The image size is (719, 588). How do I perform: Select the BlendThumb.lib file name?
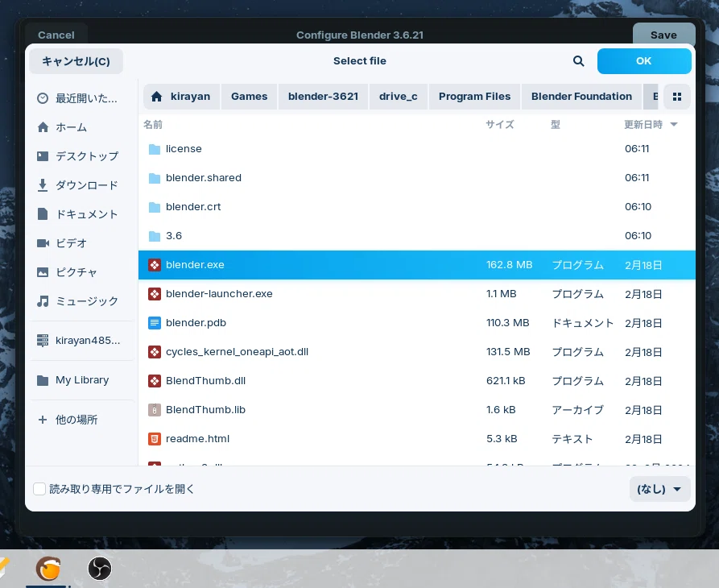tap(205, 409)
